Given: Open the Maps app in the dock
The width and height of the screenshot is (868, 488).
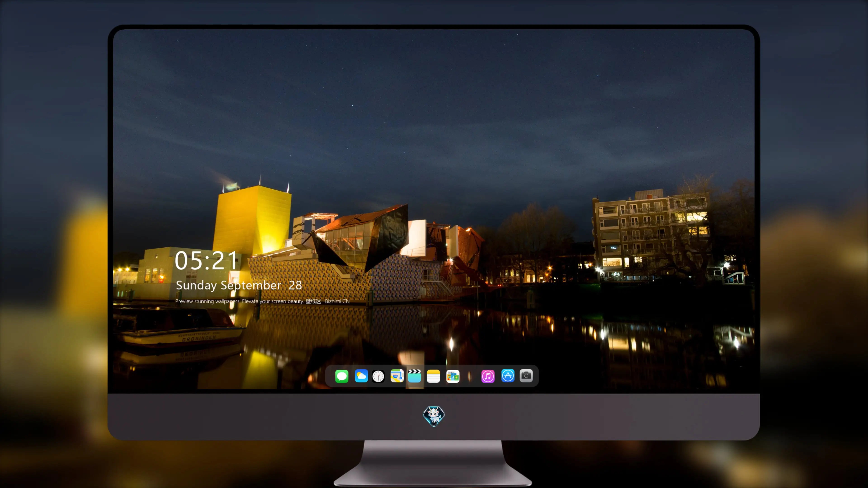Looking at the screenshot, I should point(397,376).
